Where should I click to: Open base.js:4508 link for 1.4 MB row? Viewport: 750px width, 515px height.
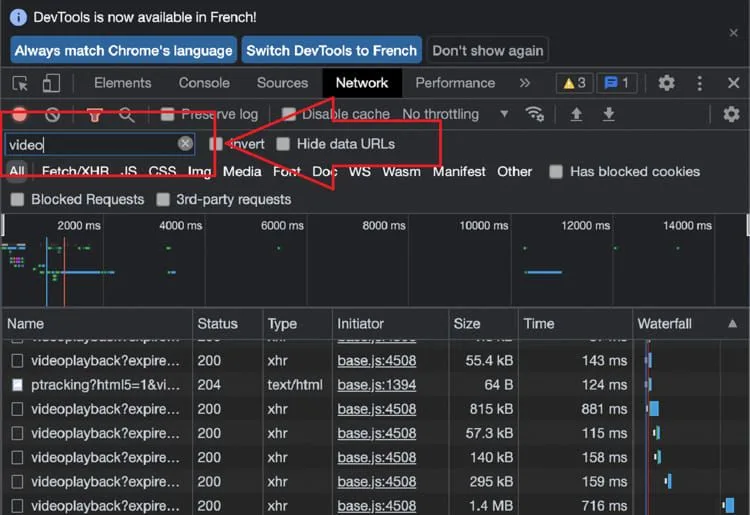[376, 506]
